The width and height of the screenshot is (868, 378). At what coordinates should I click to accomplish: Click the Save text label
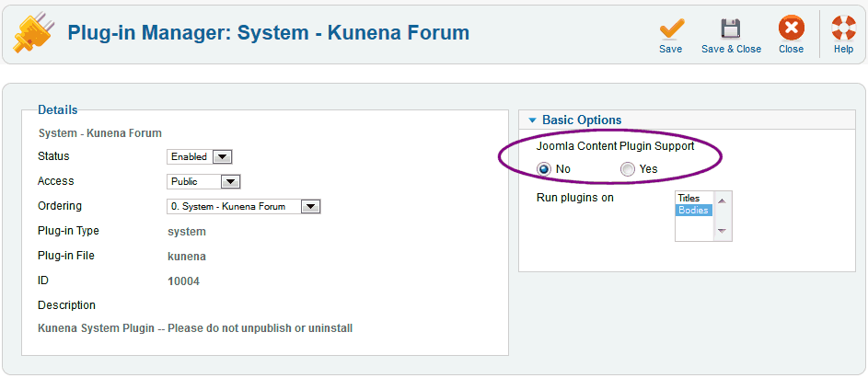point(671,50)
